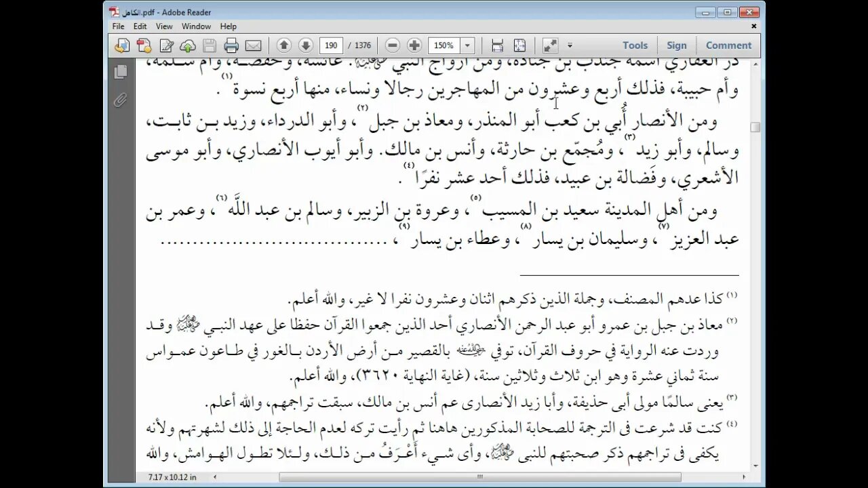Image resolution: width=868 pixels, height=488 pixels.
Task: Click the horizontal scrollbar thumb
Action: [x=479, y=477]
